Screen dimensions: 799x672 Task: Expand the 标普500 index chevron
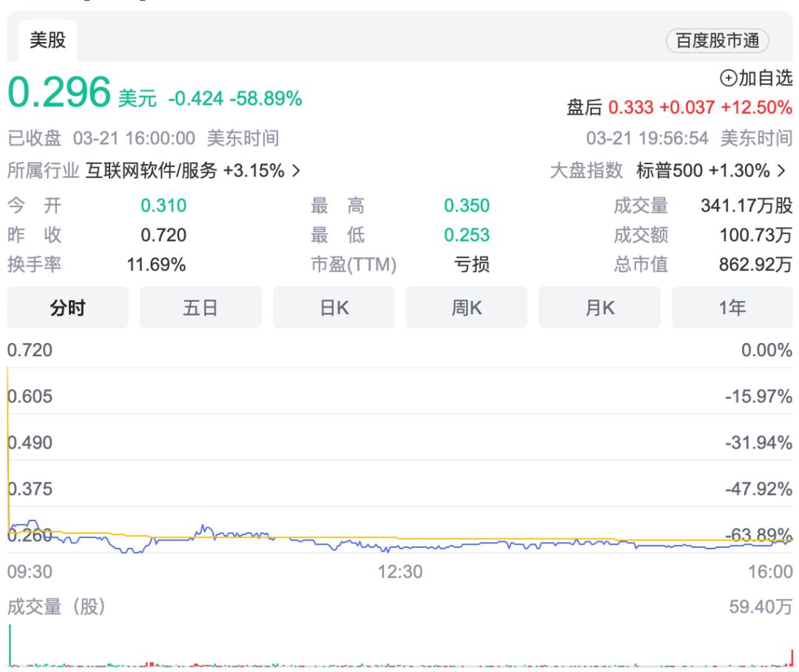click(x=781, y=171)
